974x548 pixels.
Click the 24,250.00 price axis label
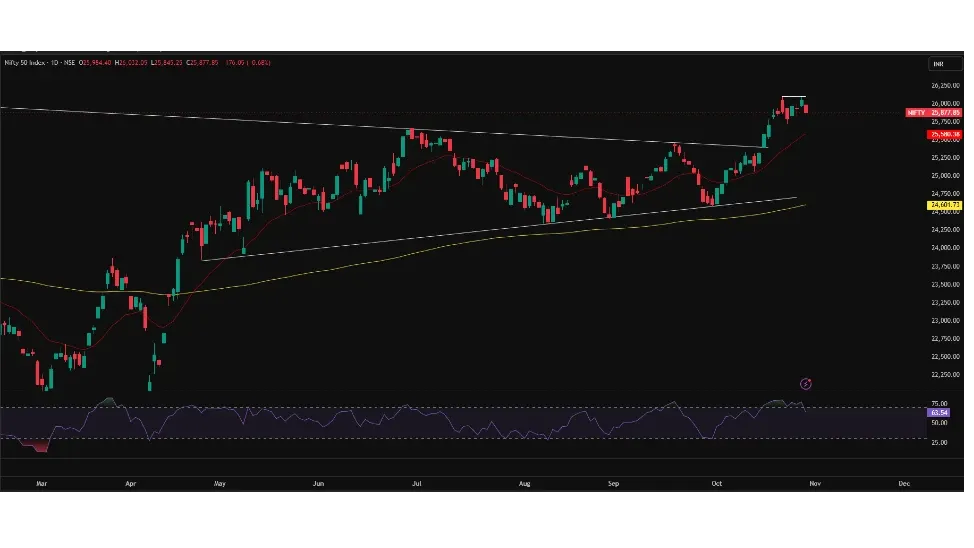coord(945,230)
